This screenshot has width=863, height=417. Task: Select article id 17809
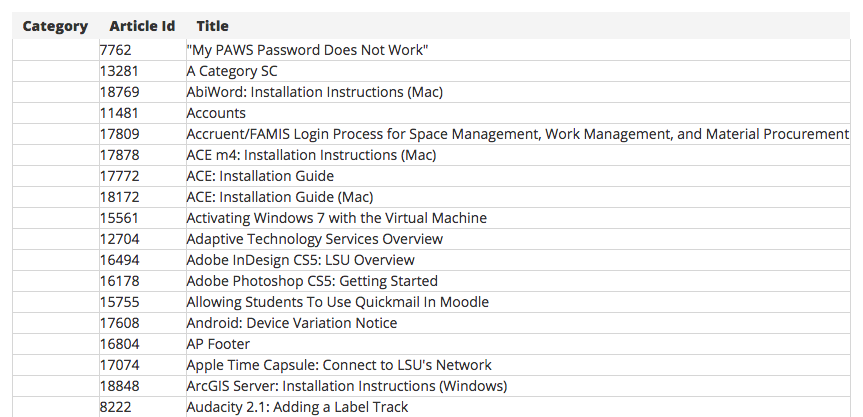point(119,134)
